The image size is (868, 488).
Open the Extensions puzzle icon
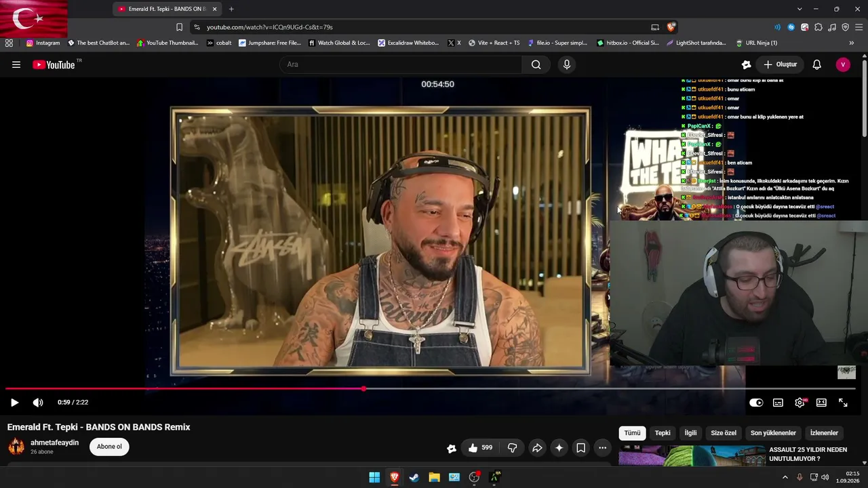coord(818,27)
